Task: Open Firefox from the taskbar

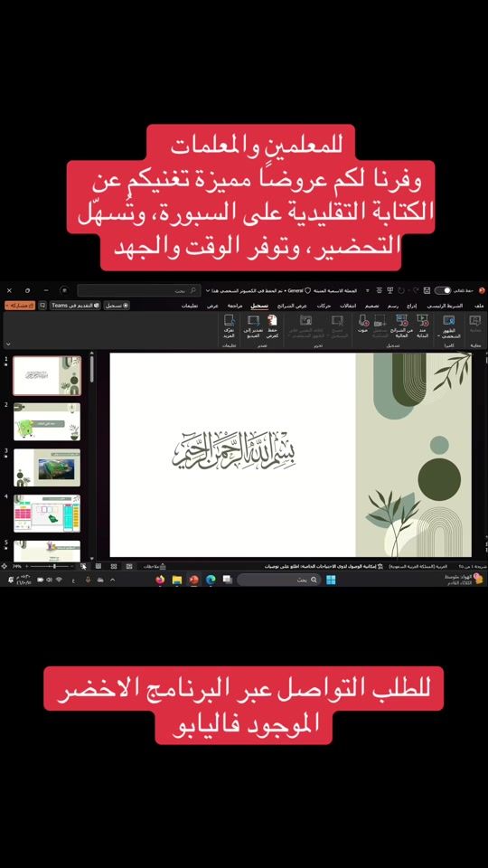Action: [x=160, y=580]
